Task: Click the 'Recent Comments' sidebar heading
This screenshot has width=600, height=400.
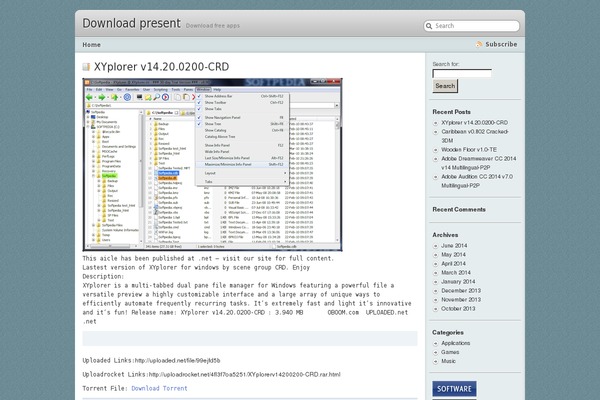Action: 459,209
